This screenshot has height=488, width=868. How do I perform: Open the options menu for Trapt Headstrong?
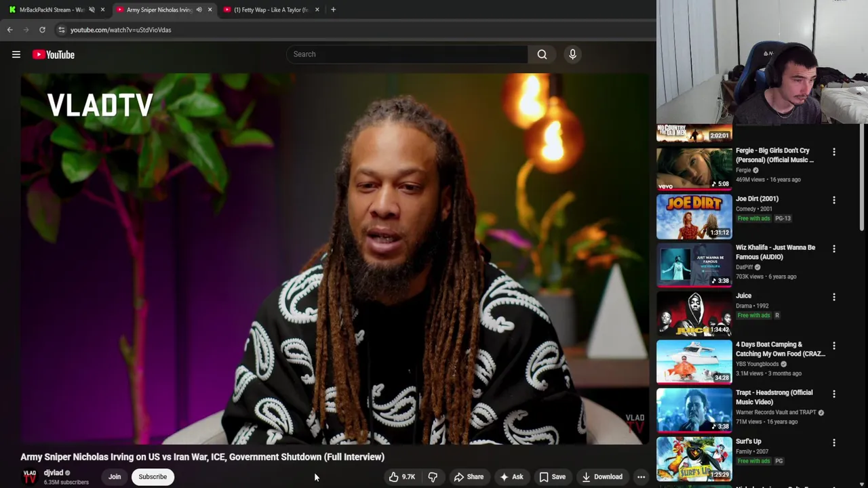click(834, 394)
